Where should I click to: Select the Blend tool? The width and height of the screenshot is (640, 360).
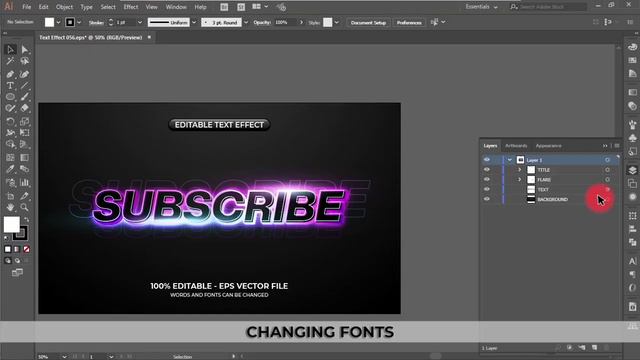[24, 169]
